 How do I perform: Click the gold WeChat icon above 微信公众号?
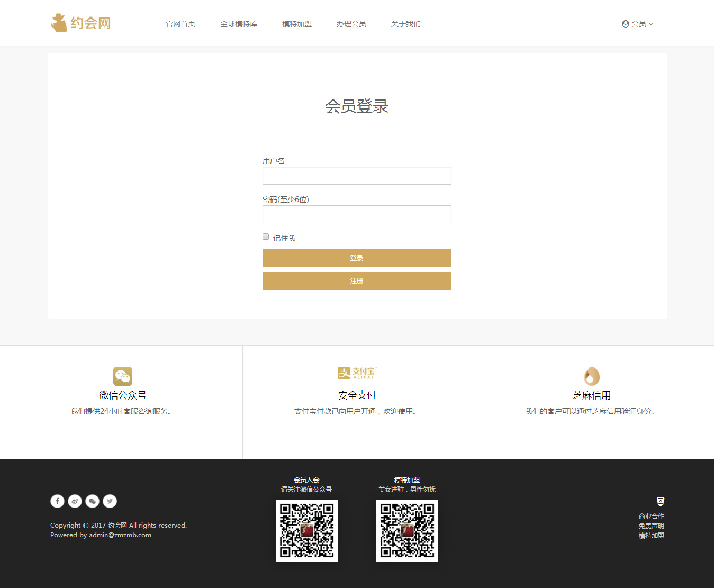tap(122, 376)
